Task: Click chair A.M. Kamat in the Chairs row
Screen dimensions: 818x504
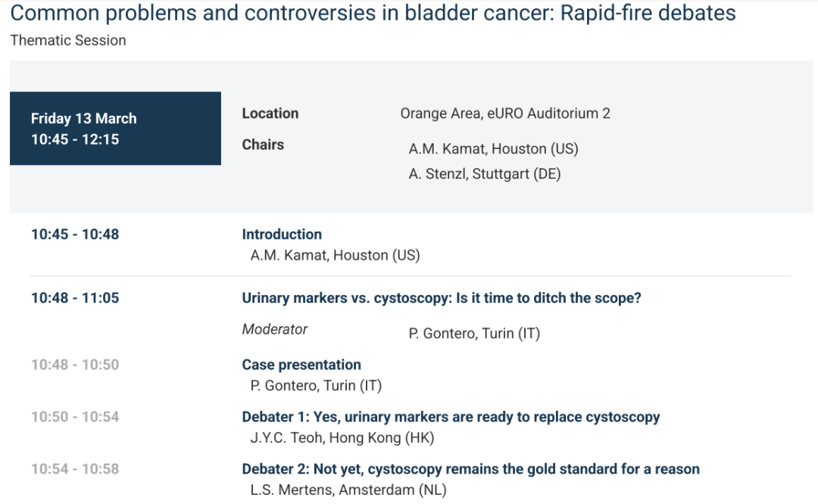Action: click(x=493, y=149)
